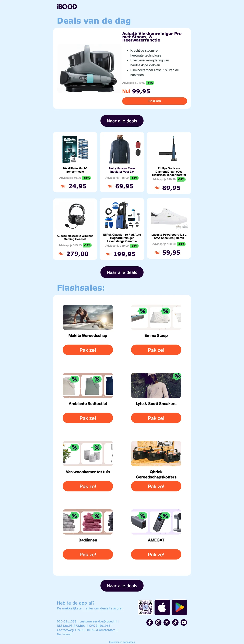244x644 pixels.
Task: Open the Google Play store badge
Action: coord(179,607)
